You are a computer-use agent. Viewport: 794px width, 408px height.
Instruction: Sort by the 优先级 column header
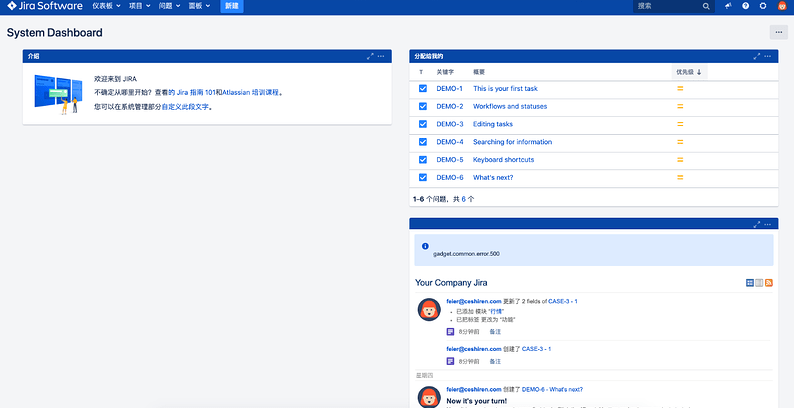click(689, 72)
